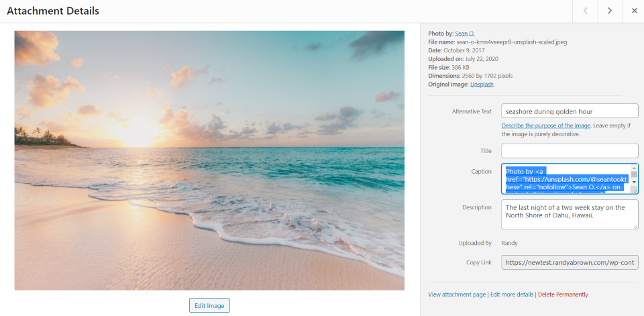Click the 'Uploaded on: July 22, 2020' text
The height and width of the screenshot is (316, 644).
coord(464,59)
